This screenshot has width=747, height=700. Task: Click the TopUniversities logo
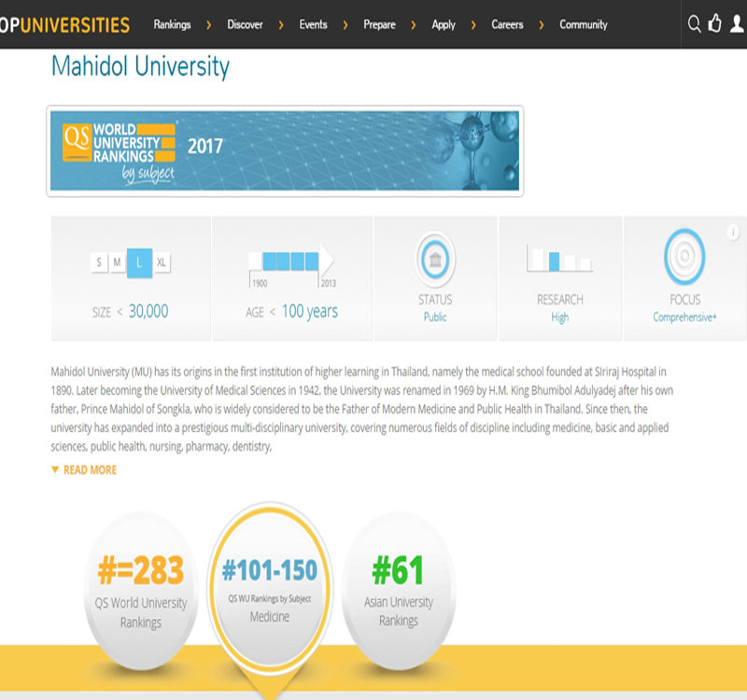point(63,24)
